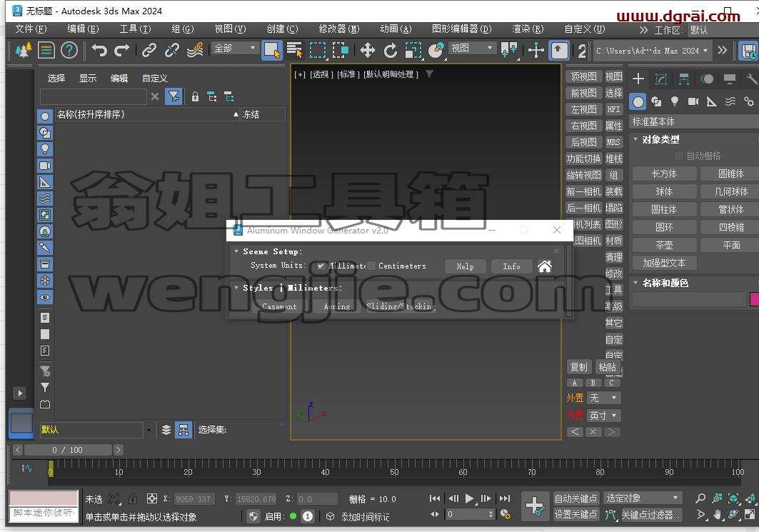Select the Move tool icon
The image size is (759, 532).
pyautogui.click(x=368, y=50)
